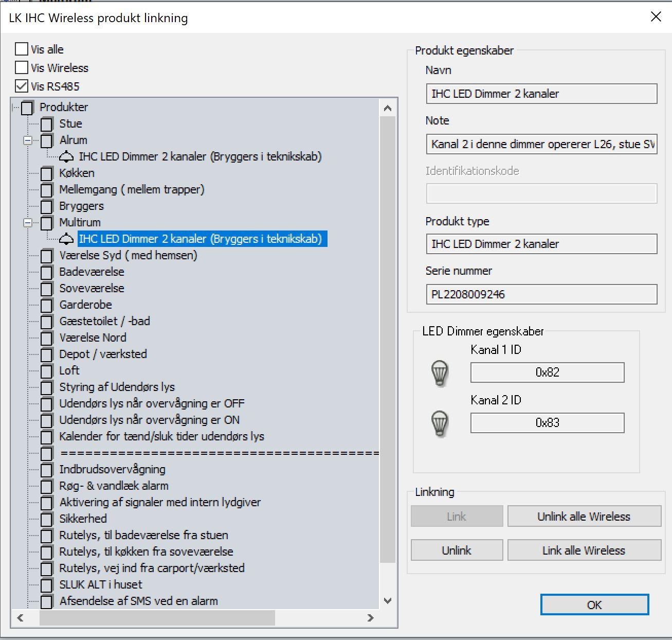
Task: Click the Link button
Action: point(457,517)
